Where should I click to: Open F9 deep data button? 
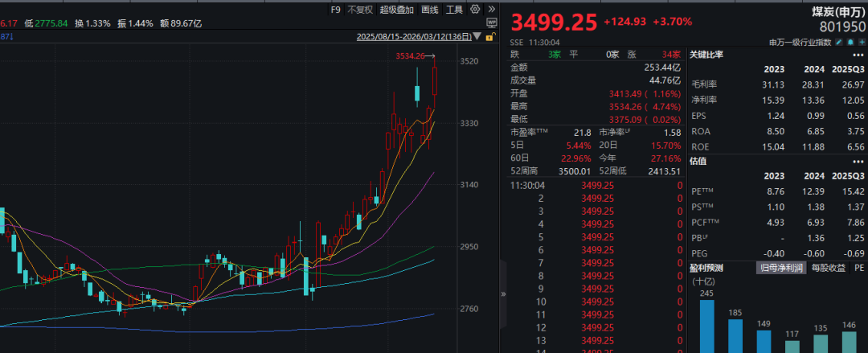[x=335, y=10]
